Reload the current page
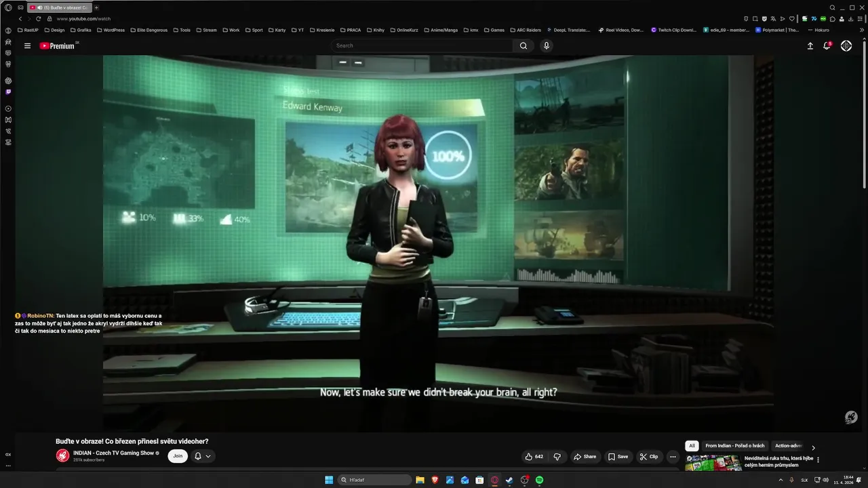 coord(38,19)
